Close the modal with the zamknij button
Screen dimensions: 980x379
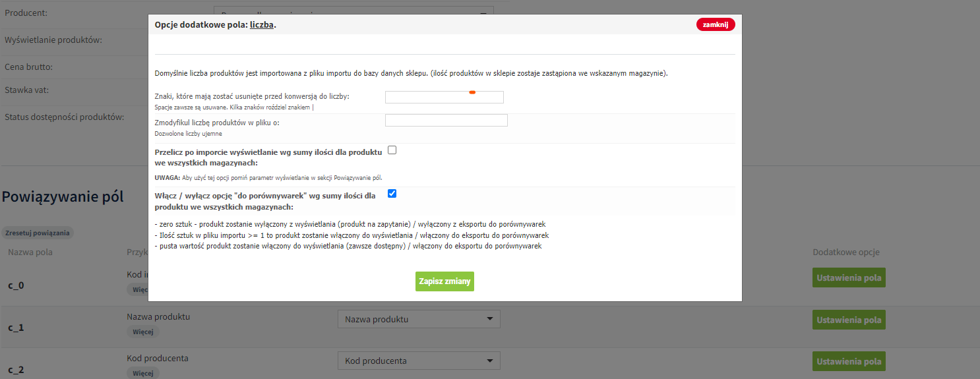click(x=715, y=24)
